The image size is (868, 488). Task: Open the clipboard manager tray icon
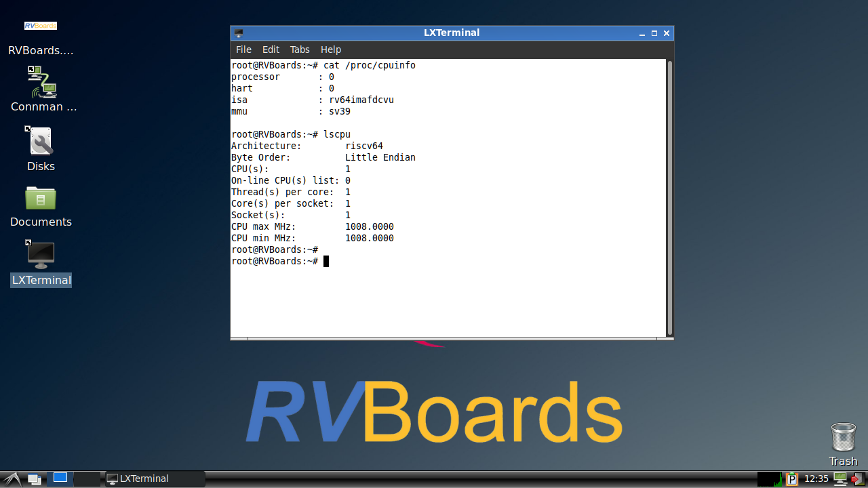click(x=791, y=479)
